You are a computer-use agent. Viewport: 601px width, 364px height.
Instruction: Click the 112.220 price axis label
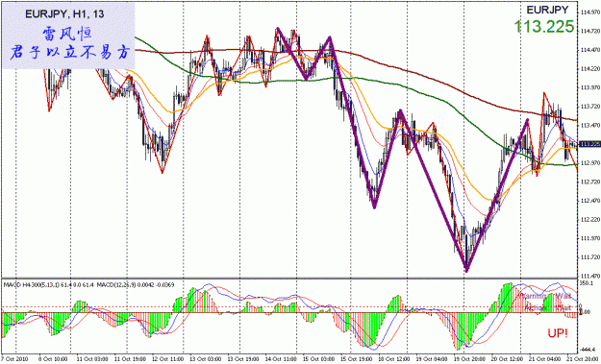(x=590, y=219)
